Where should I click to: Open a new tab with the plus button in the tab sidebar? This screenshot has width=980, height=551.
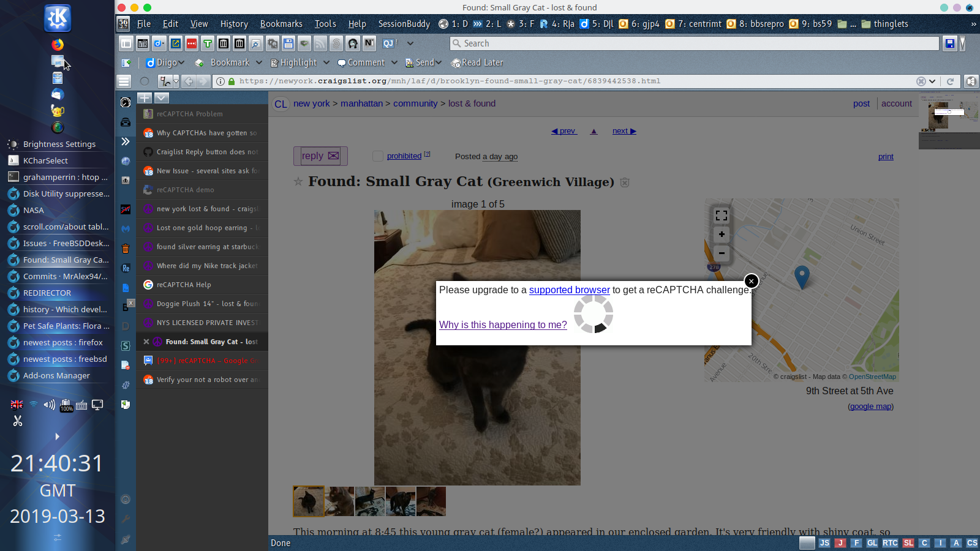(x=145, y=98)
